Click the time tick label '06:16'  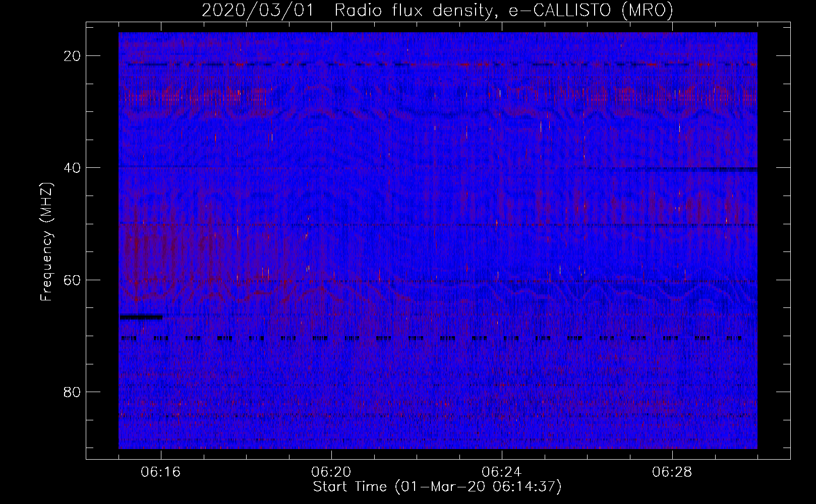161,472
